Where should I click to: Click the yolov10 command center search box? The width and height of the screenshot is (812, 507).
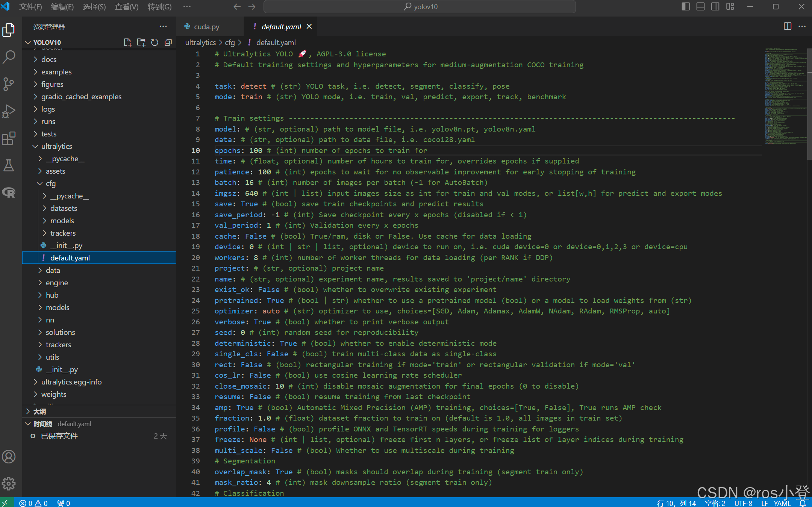tap(420, 7)
